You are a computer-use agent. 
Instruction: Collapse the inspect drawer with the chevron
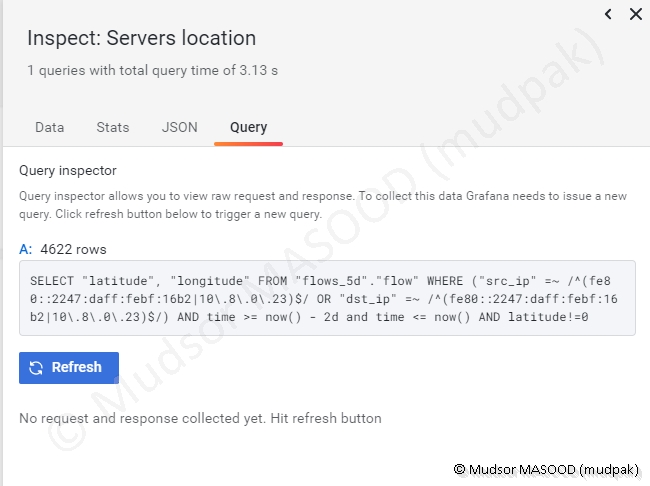coord(609,14)
